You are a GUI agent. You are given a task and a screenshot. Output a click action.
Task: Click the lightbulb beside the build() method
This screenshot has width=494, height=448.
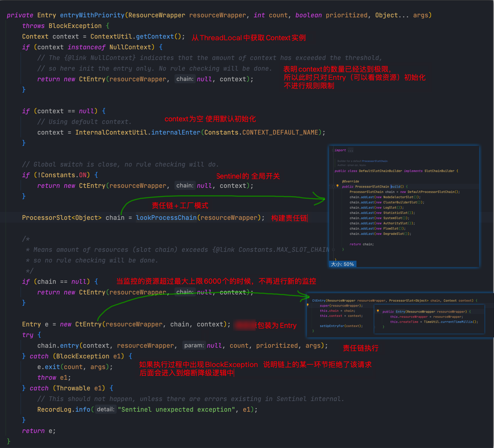(337, 186)
